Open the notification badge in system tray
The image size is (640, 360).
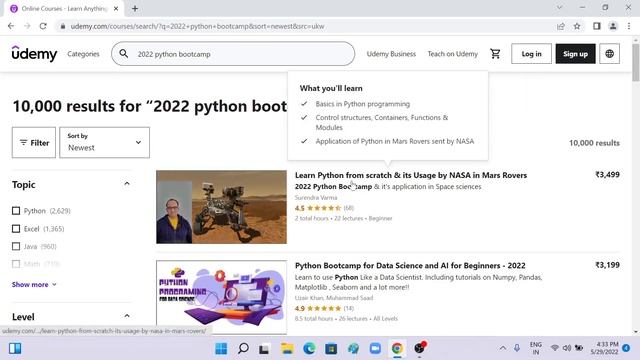tap(626, 348)
